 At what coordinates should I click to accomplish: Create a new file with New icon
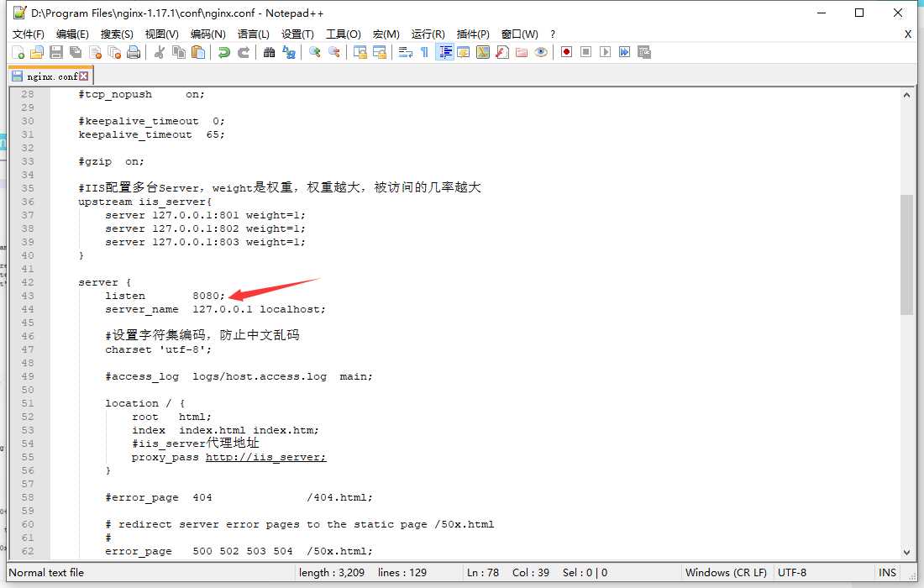click(x=18, y=52)
